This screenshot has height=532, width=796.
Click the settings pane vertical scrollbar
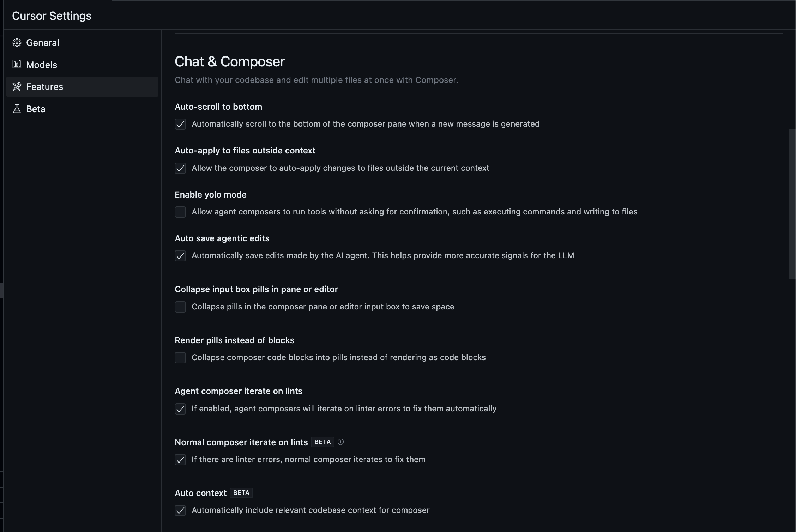792,205
